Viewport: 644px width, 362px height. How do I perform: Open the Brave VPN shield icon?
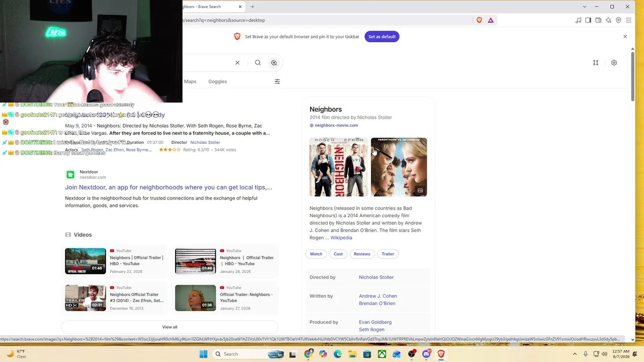click(x=618, y=20)
